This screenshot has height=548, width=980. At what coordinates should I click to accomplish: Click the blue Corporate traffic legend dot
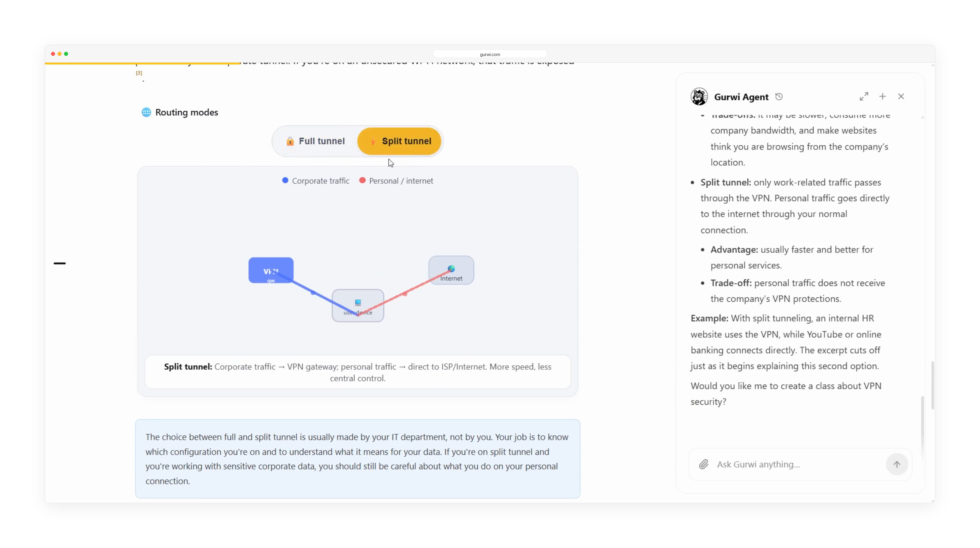point(285,180)
